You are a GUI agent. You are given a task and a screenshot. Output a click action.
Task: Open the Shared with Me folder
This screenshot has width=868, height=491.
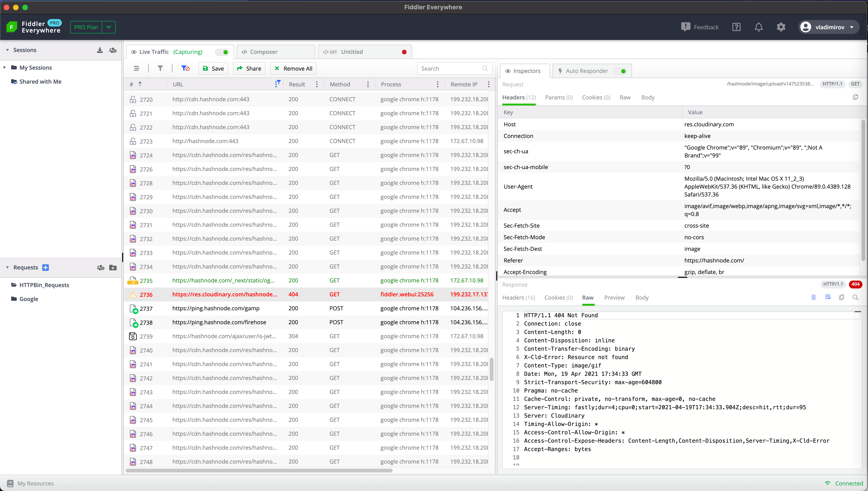click(x=40, y=81)
